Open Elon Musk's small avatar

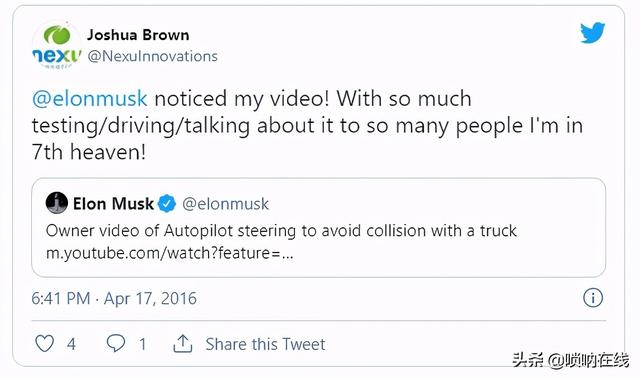(x=57, y=203)
